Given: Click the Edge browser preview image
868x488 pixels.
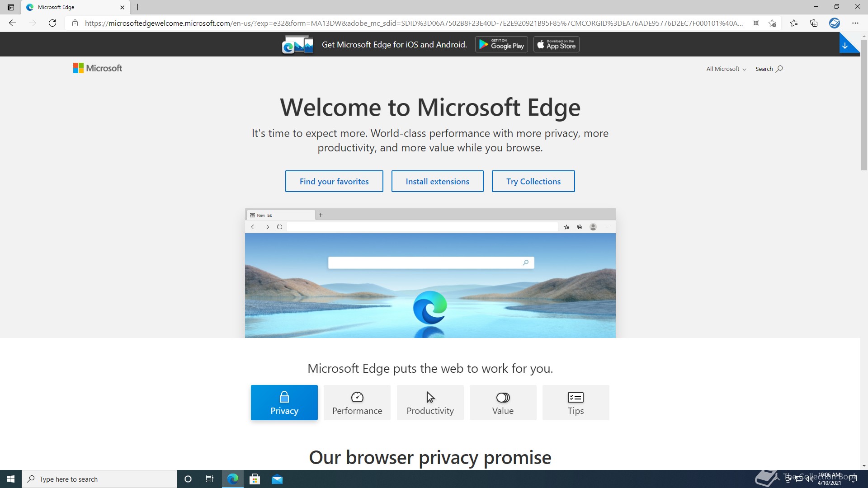Looking at the screenshot, I should point(430,273).
